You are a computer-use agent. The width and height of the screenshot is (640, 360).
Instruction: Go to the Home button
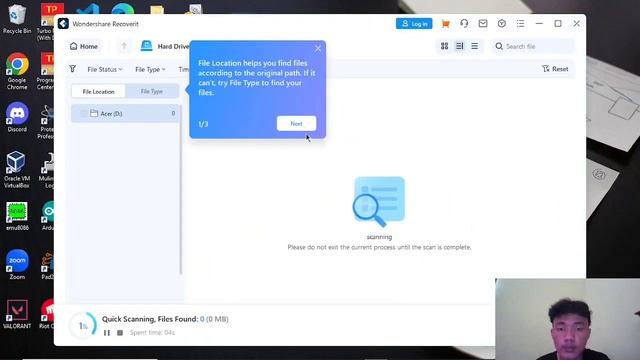coord(84,47)
